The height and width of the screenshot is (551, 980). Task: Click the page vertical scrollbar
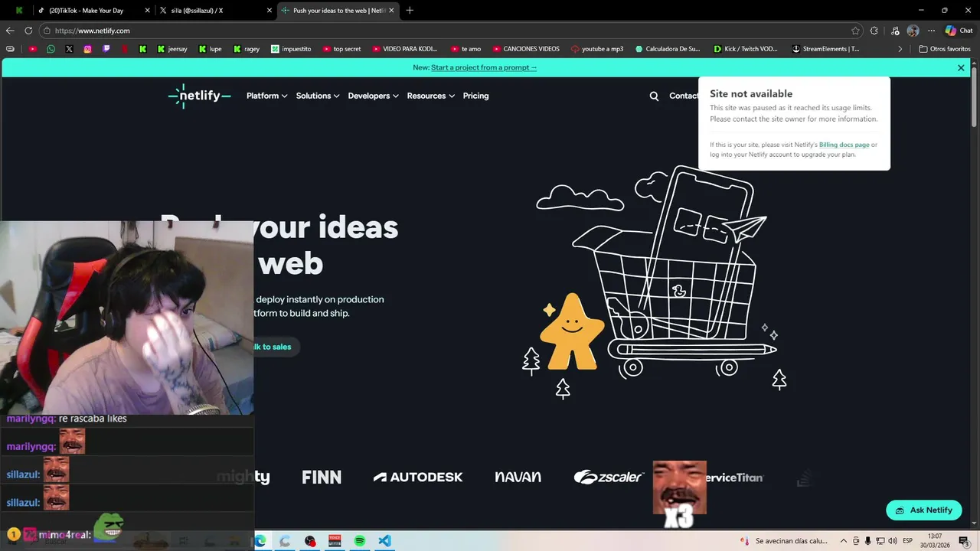[x=975, y=97]
